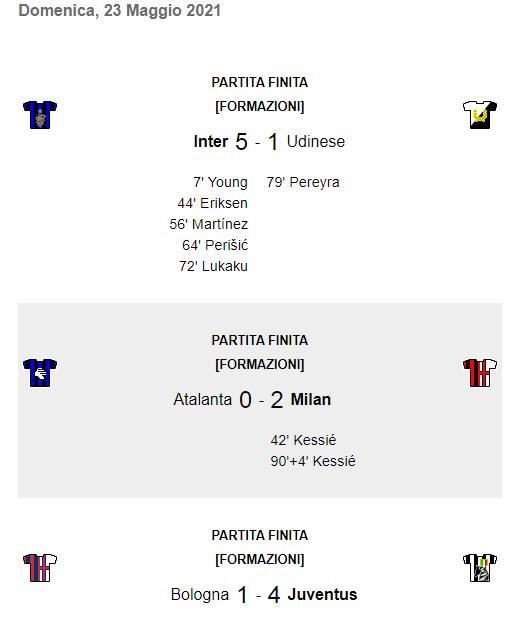Screen dimensions: 515x623
Task: Click the Juventus striped jersey icon
Action: pyautogui.click(x=480, y=567)
